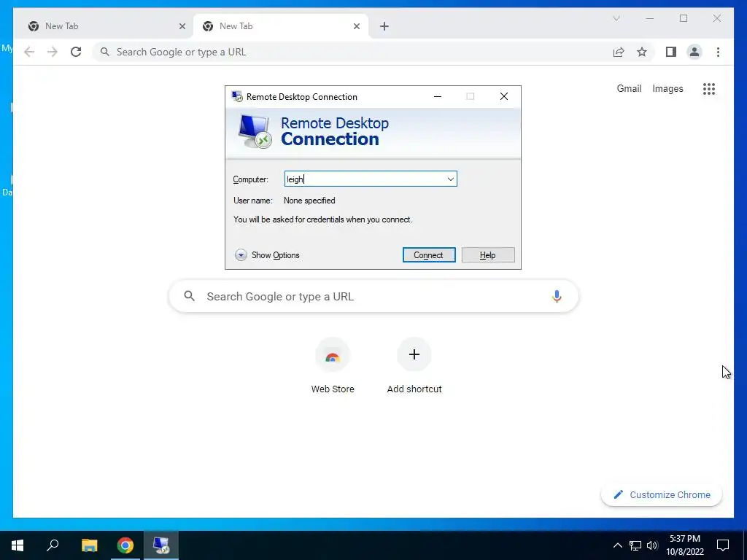Viewport: 747px width, 560px height.
Task: Click the Chrome forward arrow
Action: click(53, 52)
